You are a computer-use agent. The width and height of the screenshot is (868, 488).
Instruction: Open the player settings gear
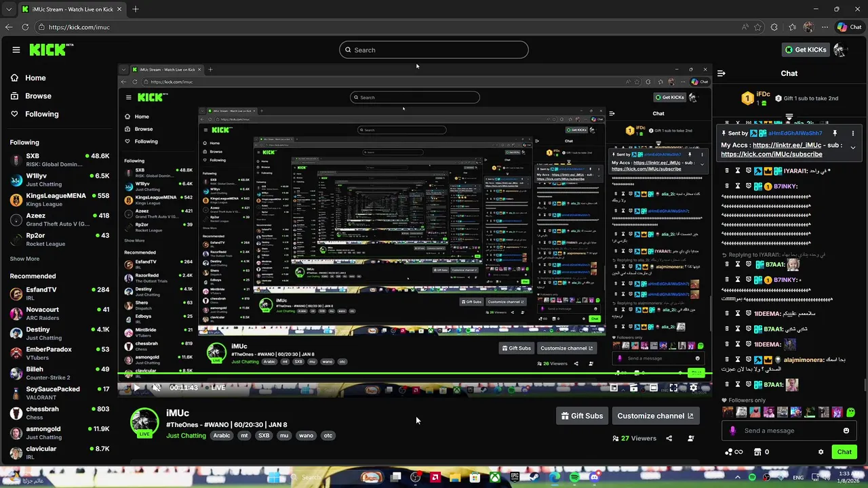click(x=693, y=388)
